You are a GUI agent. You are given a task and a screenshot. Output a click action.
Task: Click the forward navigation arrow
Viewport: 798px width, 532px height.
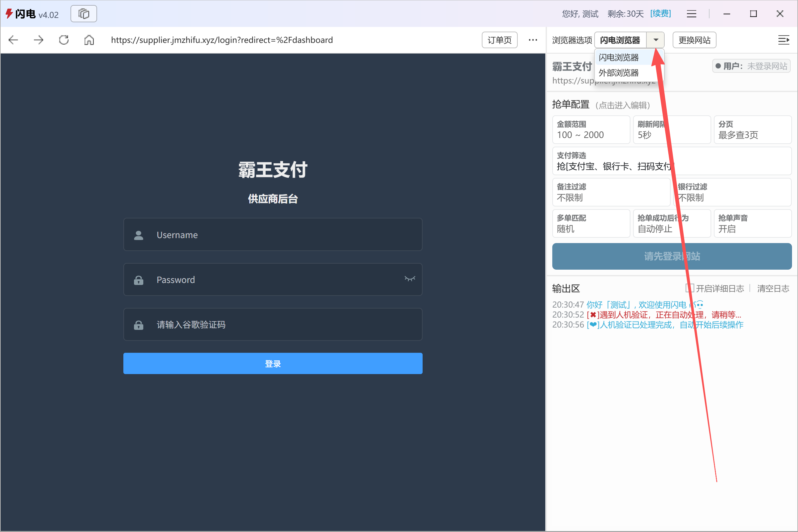[38, 40]
